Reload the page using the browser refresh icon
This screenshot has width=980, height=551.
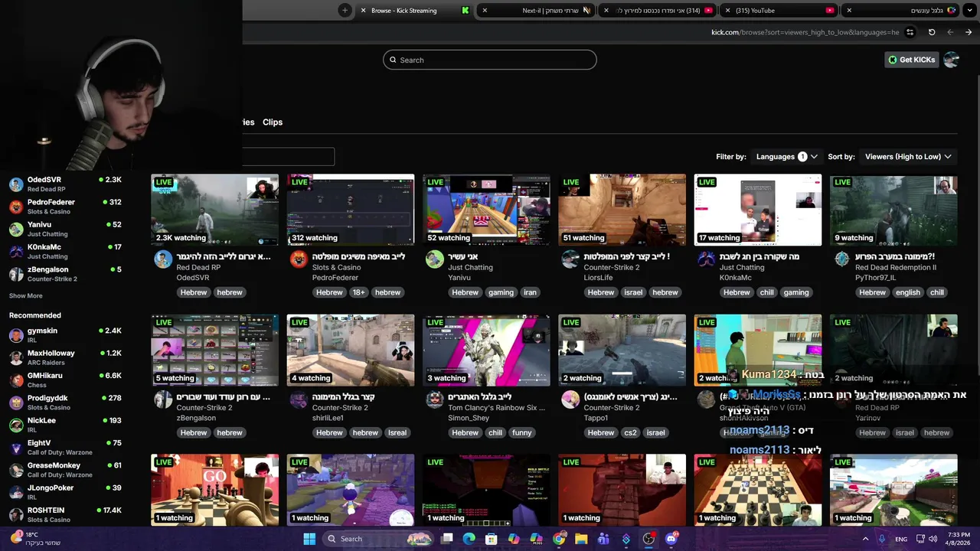point(932,32)
